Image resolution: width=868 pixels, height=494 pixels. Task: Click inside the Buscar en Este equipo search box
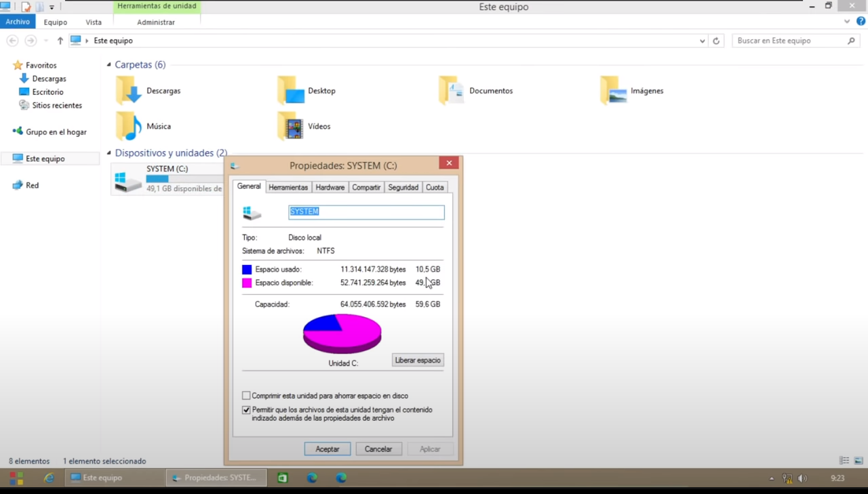click(x=787, y=41)
